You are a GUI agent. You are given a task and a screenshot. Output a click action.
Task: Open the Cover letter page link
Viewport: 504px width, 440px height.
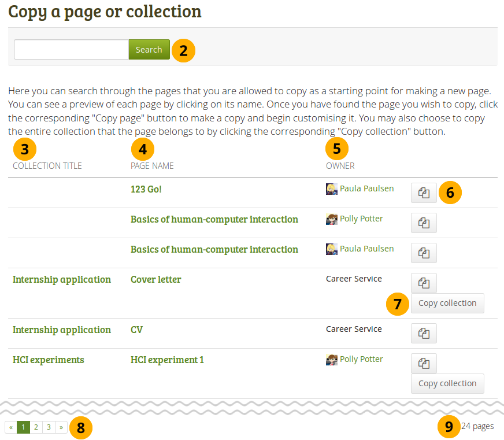tap(155, 279)
